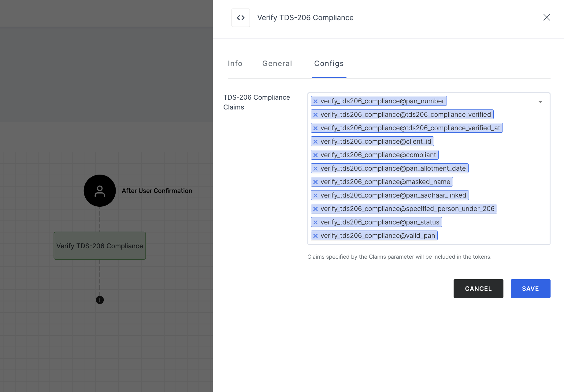Screen dimensions: 564x392
Task: Click the claims helper text below the field
Action: pyautogui.click(x=399, y=257)
